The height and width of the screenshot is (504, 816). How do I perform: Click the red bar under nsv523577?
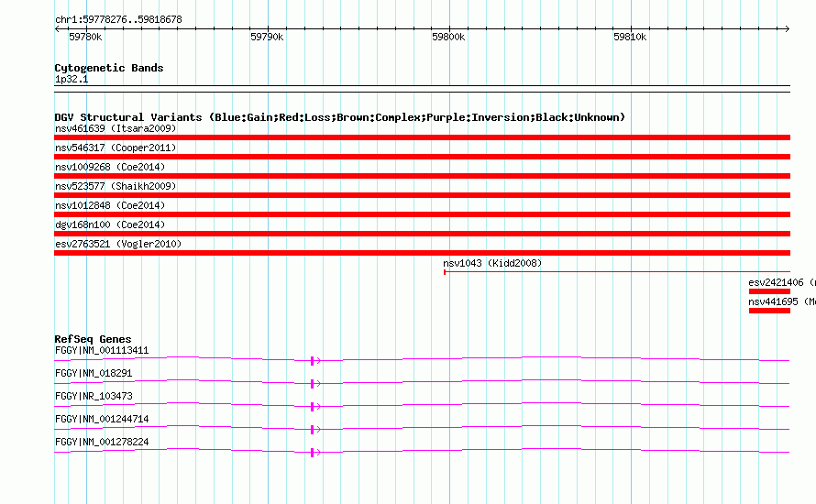[422, 195]
